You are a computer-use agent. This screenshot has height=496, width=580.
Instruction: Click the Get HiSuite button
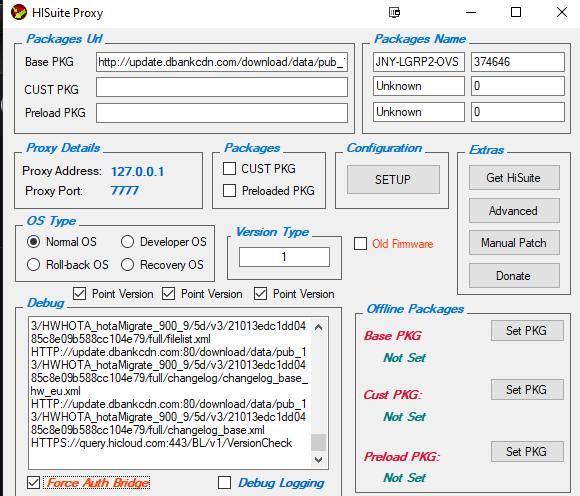[x=514, y=178]
